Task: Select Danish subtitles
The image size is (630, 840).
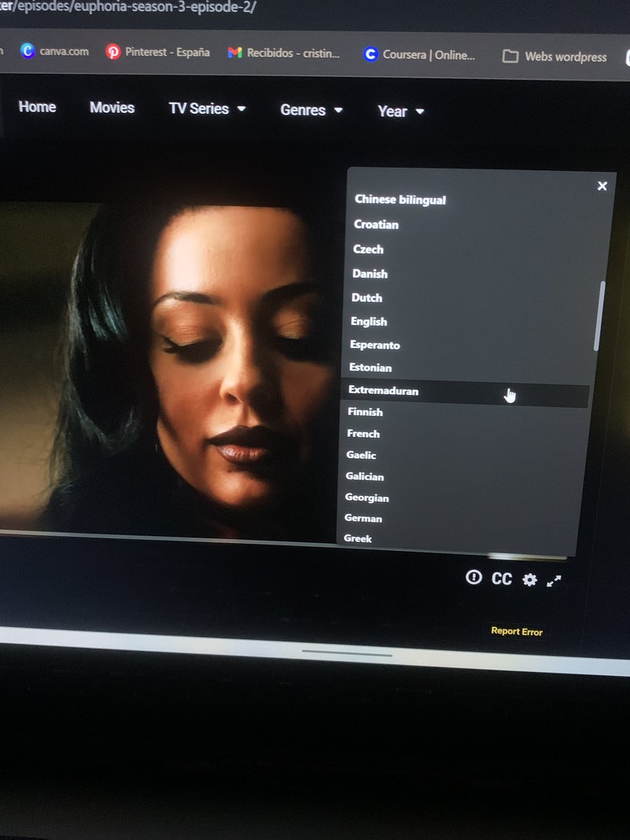Action: tap(370, 274)
